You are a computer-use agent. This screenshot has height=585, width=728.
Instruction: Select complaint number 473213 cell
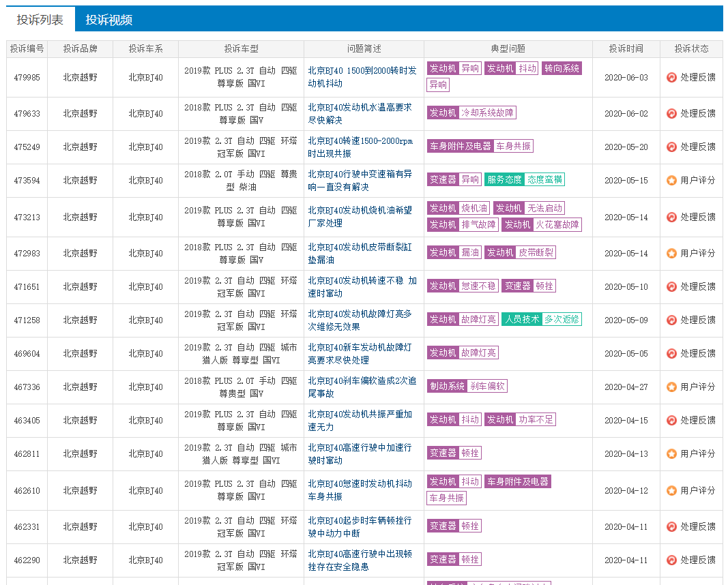pos(27,217)
